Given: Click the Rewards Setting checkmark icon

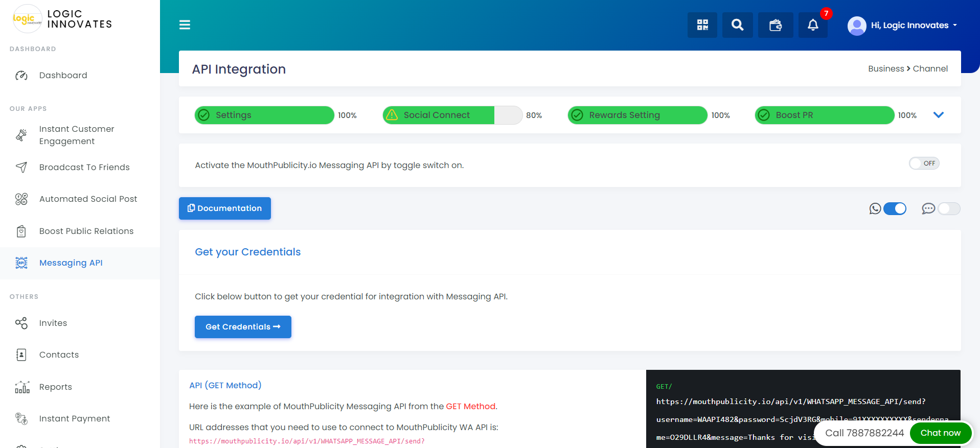Looking at the screenshot, I should [x=577, y=115].
